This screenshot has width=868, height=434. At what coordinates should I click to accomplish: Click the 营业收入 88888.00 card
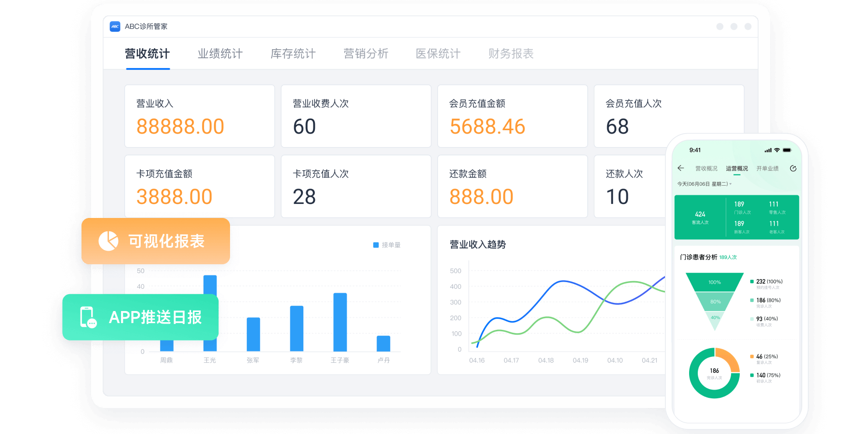tap(200, 116)
